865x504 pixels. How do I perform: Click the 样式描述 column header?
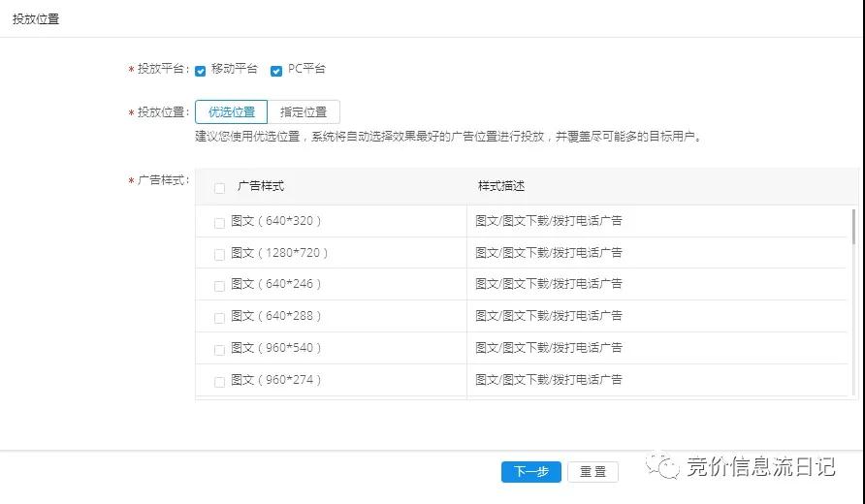(501, 186)
